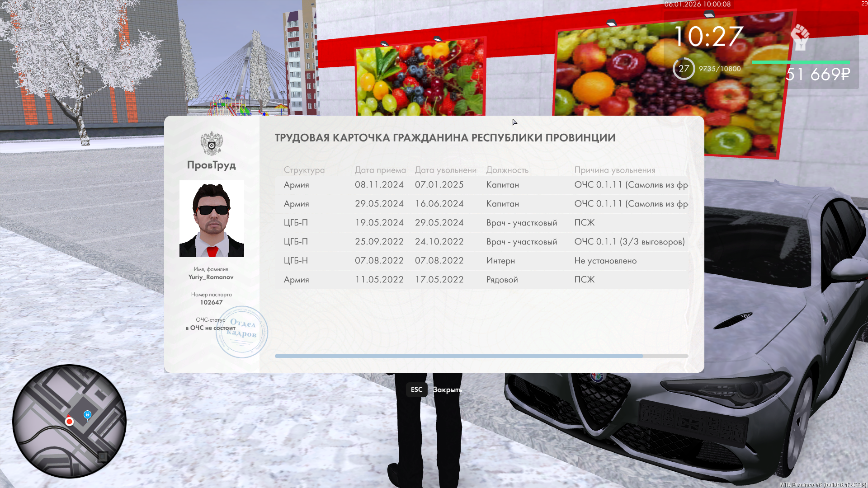Viewport: 868px width, 488px height.
Task: Click the ПровТруд coat of arms emblem
Action: pos(212,143)
